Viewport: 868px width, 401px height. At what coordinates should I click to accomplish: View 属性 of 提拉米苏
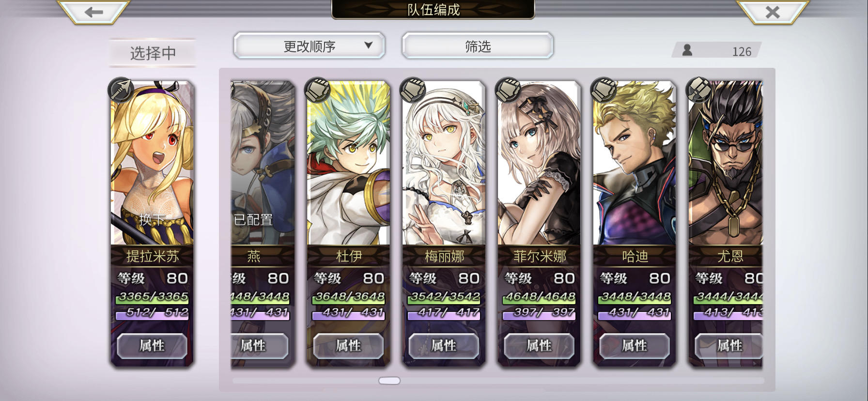pyautogui.click(x=152, y=346)
